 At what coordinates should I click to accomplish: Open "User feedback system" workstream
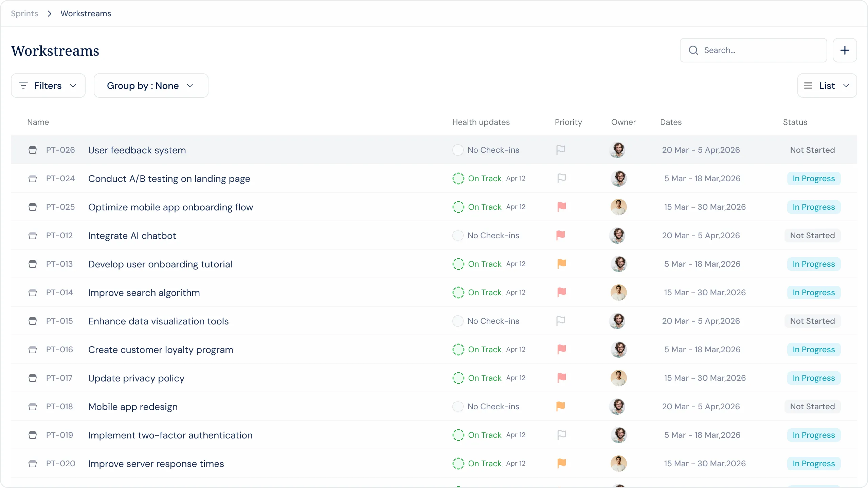coord(137,150)
